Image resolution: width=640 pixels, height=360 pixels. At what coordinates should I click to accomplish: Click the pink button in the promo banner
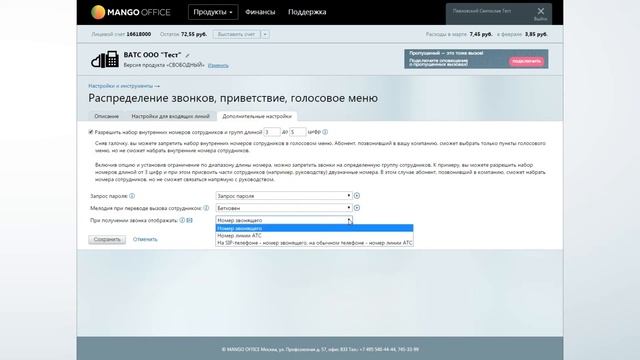pos(526,61)
